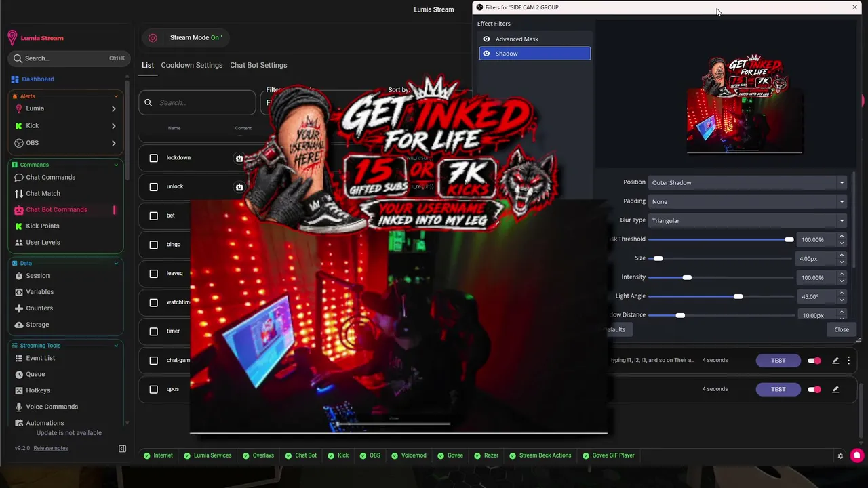Expand the Lumia alerts submenu chevron
This screenshot has width=868, height=488.
pos(113,109)
